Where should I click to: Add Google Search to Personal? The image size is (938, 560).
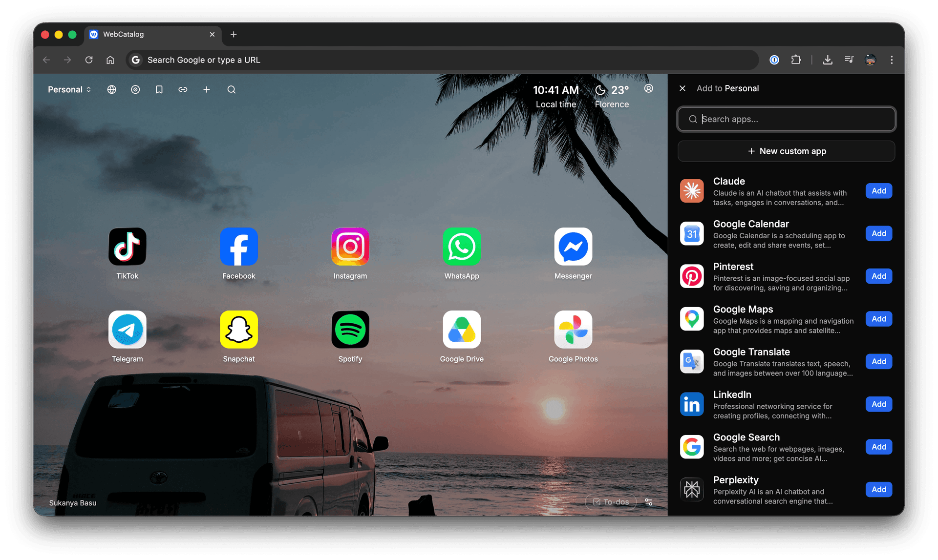coord(878,447)
